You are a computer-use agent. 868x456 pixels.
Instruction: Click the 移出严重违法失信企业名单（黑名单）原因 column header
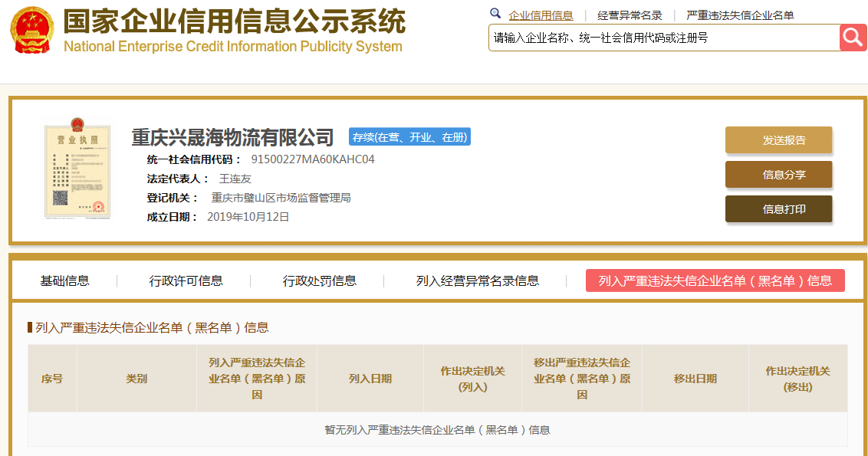pyautogui.click(x=582, y=379)
